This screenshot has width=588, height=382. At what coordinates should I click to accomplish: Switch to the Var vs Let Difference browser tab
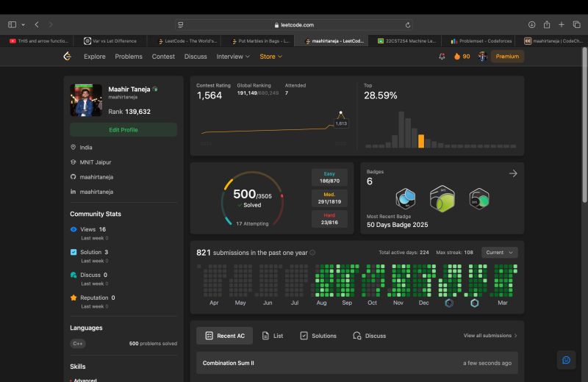pos(110,41)
